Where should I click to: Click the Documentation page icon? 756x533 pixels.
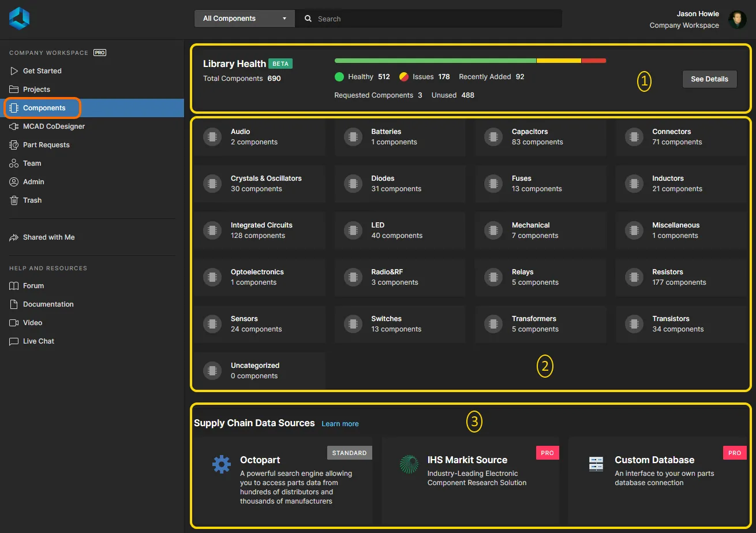pos(14,304)
